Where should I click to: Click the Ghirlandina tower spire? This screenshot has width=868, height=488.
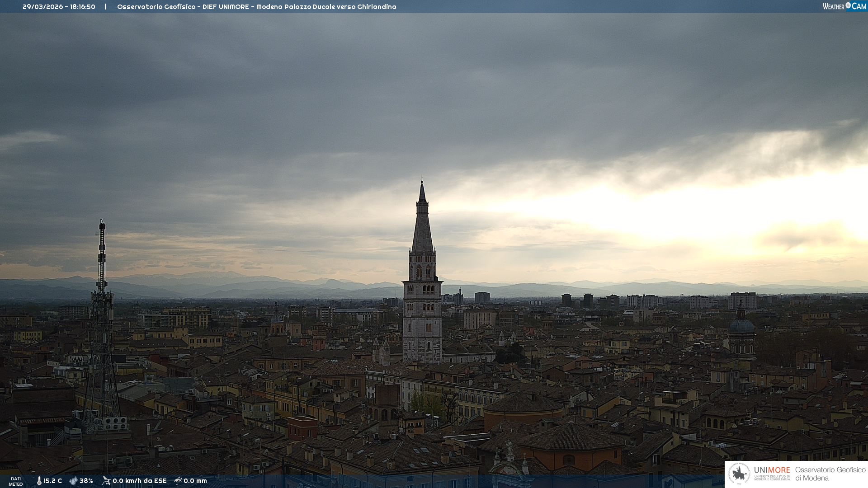422,221
